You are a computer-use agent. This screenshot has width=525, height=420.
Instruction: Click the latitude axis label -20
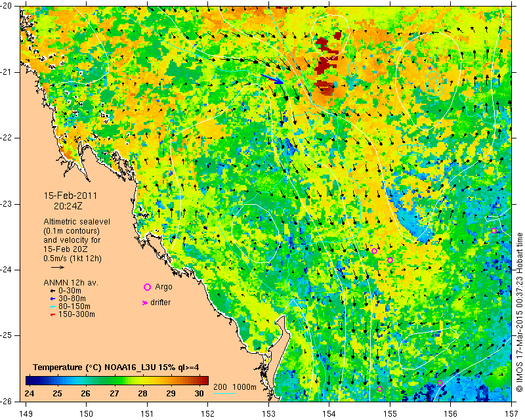7,7
